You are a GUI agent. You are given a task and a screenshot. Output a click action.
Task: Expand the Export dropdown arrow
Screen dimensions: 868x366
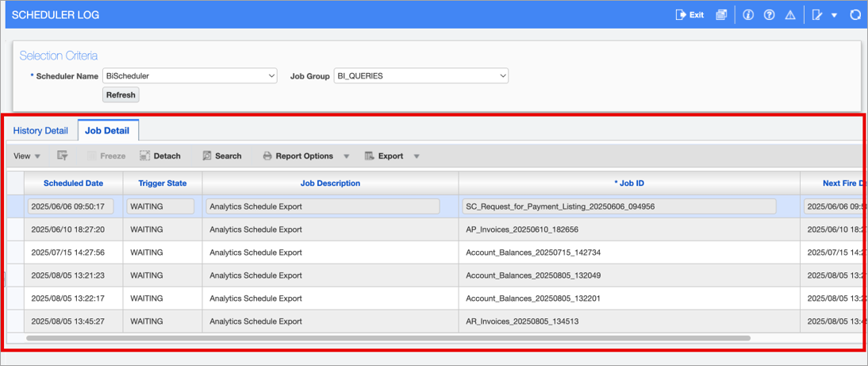click(417, 156)
